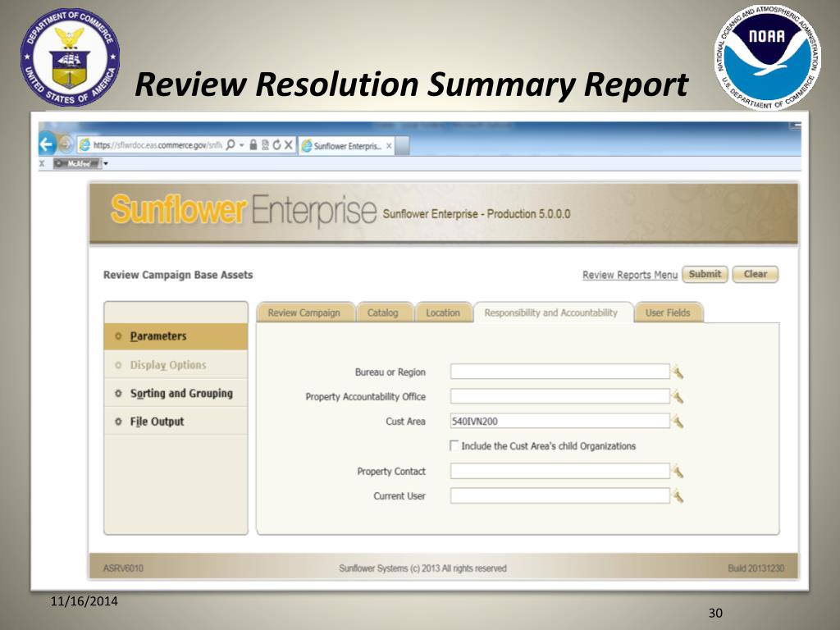The width and height of the screenshot is (840, 630).
Task: Click the Current User input field
Action: [559, 496]
